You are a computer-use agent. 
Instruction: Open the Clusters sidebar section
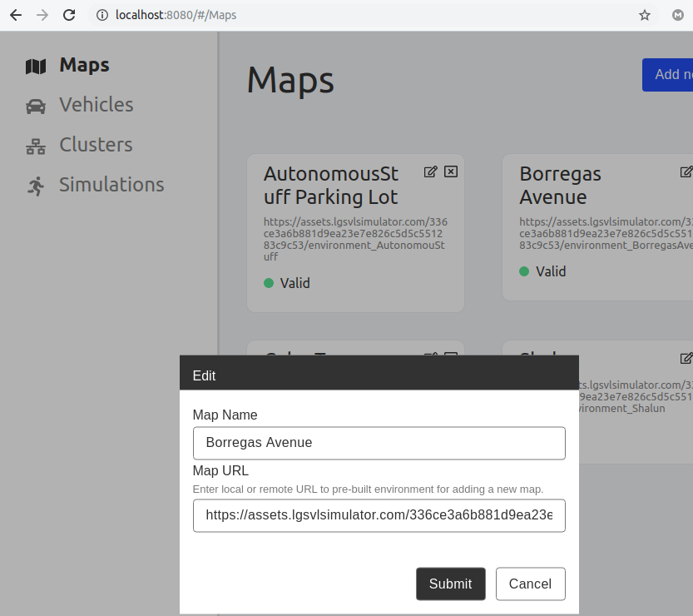click(96, 145)
